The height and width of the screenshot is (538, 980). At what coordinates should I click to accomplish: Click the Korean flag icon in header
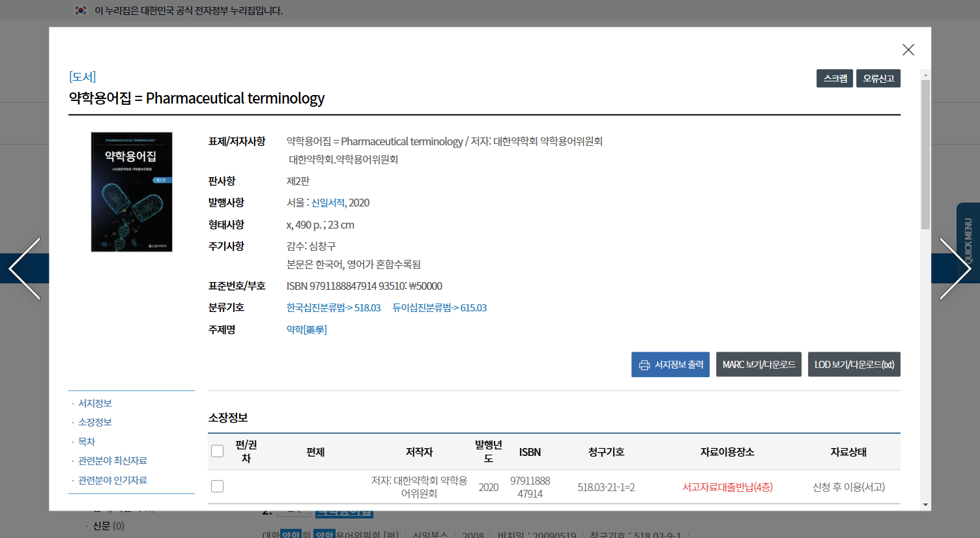pos(81,10)
